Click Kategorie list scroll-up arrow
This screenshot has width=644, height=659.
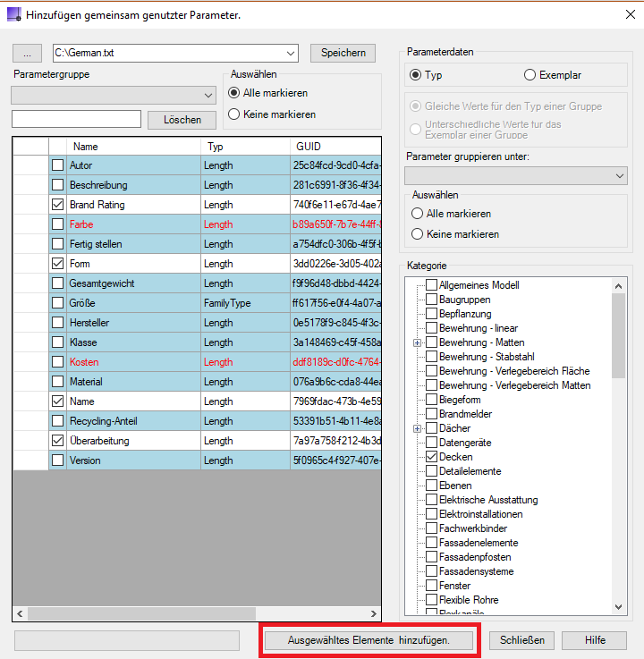[618, 286]
